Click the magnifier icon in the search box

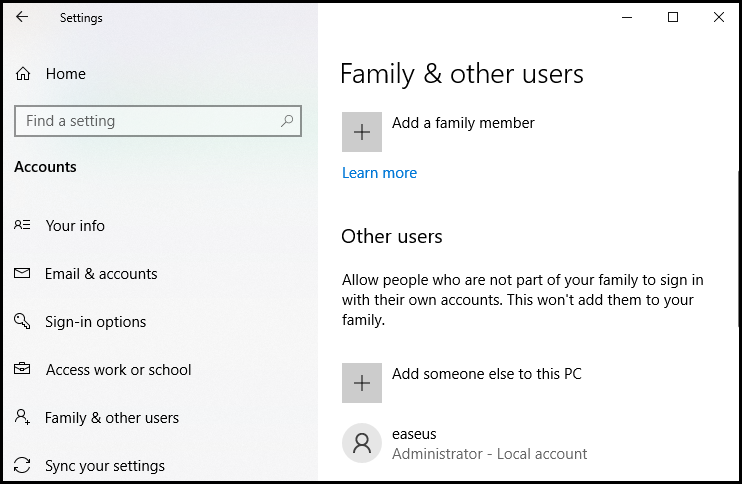point(287,121)
